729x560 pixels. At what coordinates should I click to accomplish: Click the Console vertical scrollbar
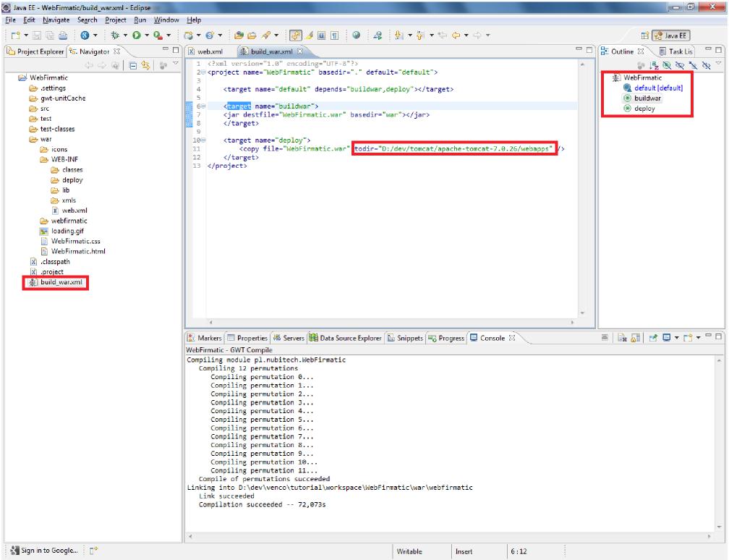tap(719, 441)
